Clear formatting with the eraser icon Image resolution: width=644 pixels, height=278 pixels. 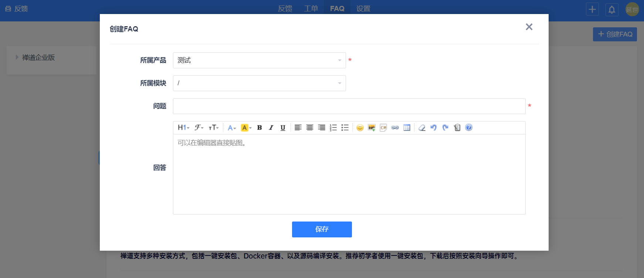[x=422, y=128]
